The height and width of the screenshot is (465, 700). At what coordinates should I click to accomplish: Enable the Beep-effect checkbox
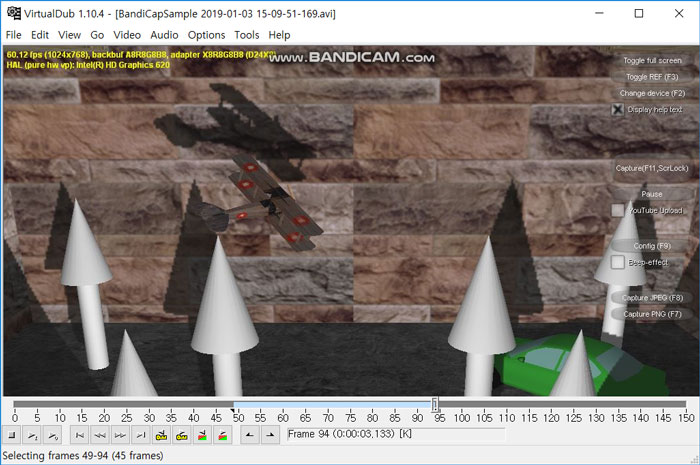(x=618, y=262)
